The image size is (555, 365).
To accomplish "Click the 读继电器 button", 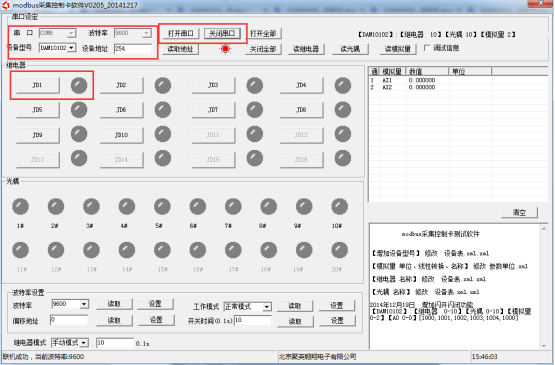I will pyautogui.click(x=306, y=49).
